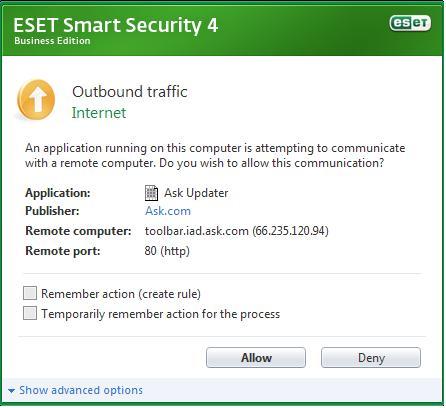
Task: Click the Business Edition subtitle
Action: pyautogui.click(x=52, y=41)
